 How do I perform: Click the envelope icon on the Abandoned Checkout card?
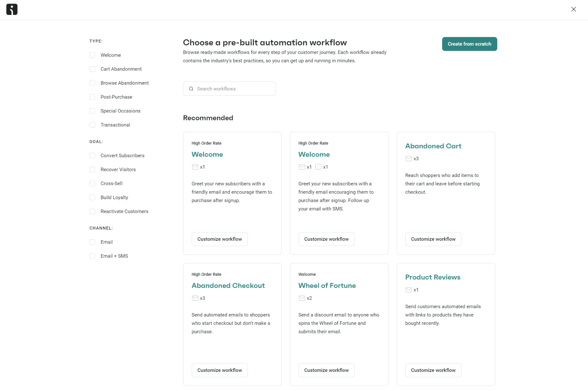click(195, 298)
